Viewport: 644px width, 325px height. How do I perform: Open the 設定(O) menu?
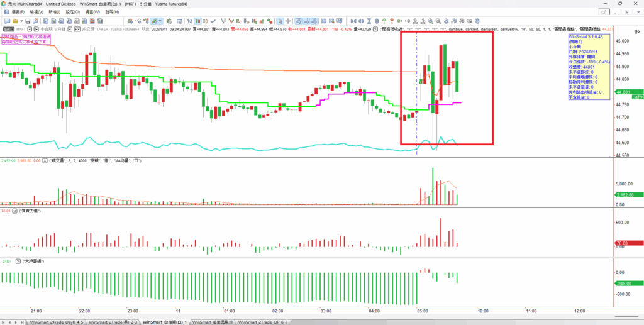(73, 12)
